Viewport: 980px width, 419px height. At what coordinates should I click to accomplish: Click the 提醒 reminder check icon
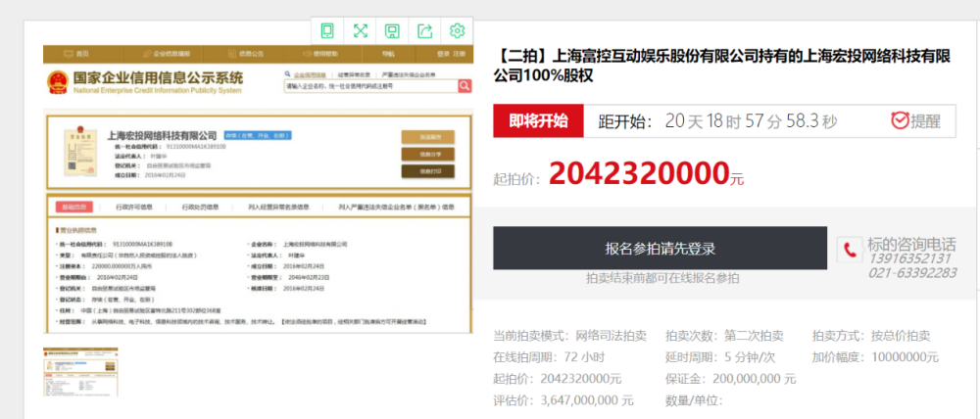[900, 120]
